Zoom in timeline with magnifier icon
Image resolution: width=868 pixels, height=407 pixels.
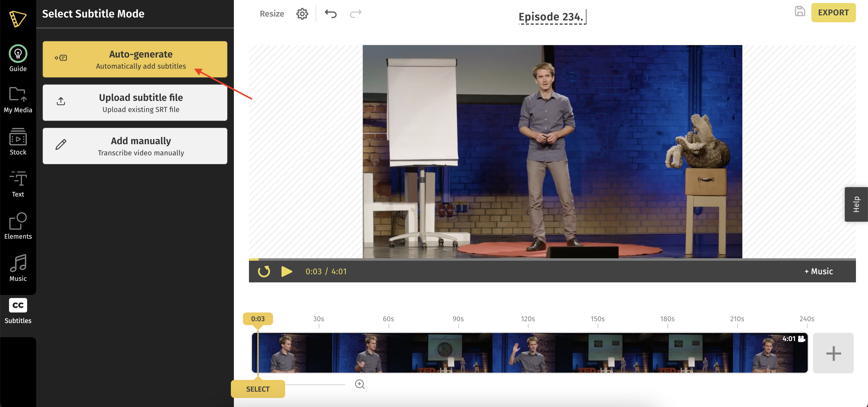(x=360, y=384)
